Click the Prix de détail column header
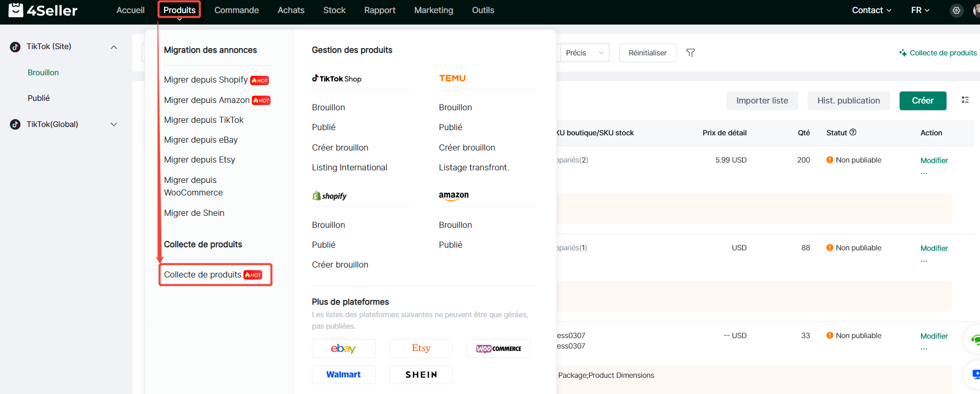 click(725, 133)
